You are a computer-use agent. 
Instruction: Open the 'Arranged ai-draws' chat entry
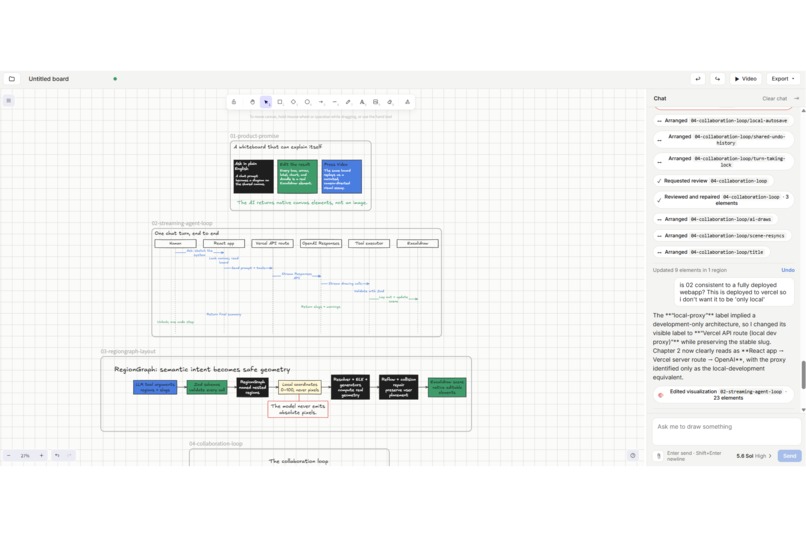tap(716, 219)
